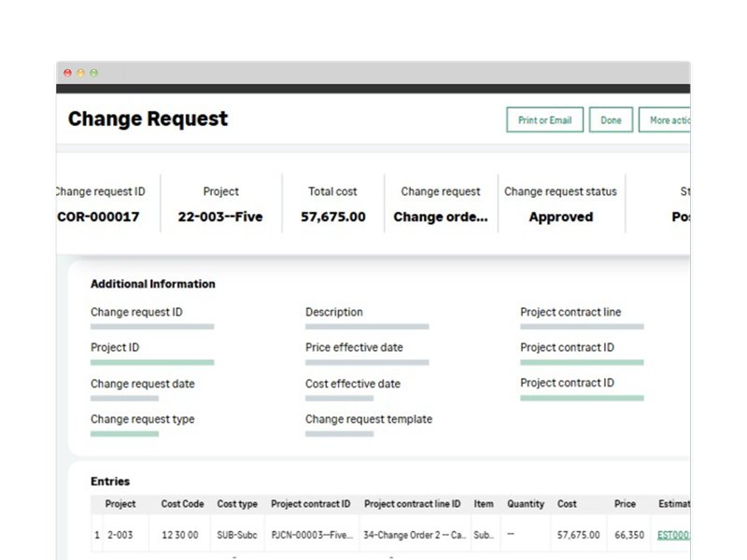Click the green maximize window dot
This screenshot has width=747, height=560.
[x=94, y=73]
